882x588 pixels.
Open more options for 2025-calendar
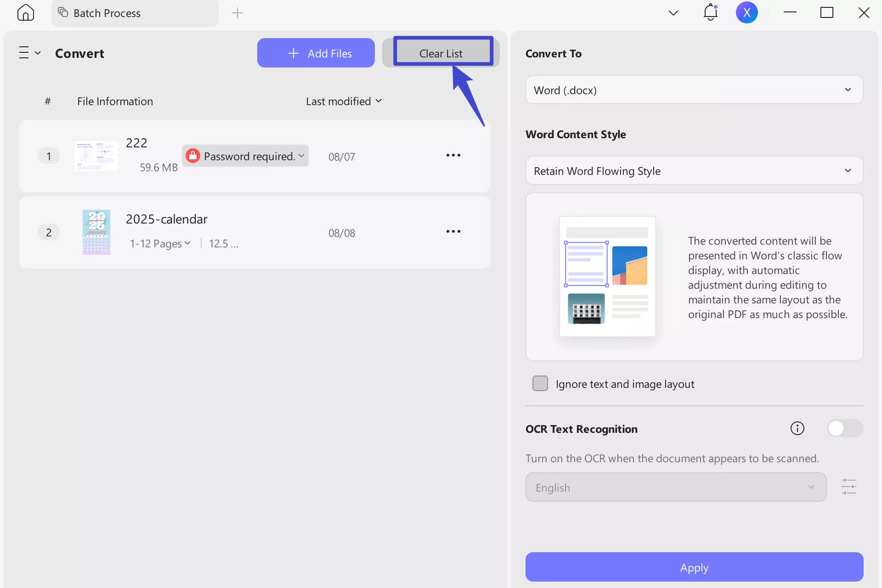(453, 232)
